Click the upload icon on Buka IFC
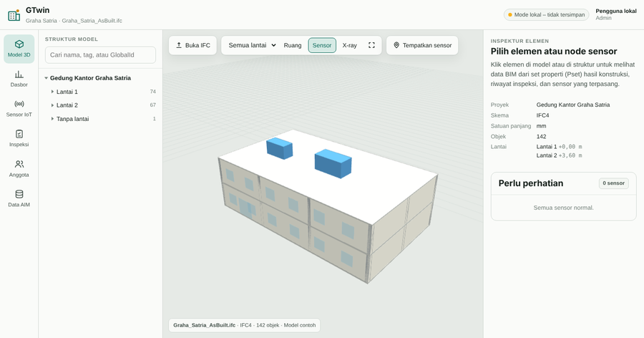Viewport: 644px width, 338px height. (x=179, y=45)
